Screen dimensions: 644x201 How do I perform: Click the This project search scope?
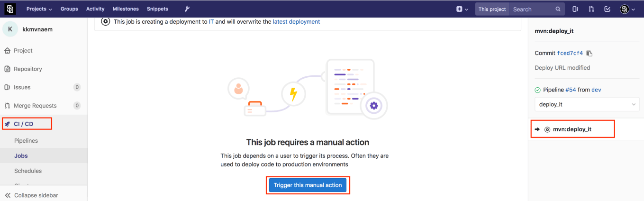point(492,9)
